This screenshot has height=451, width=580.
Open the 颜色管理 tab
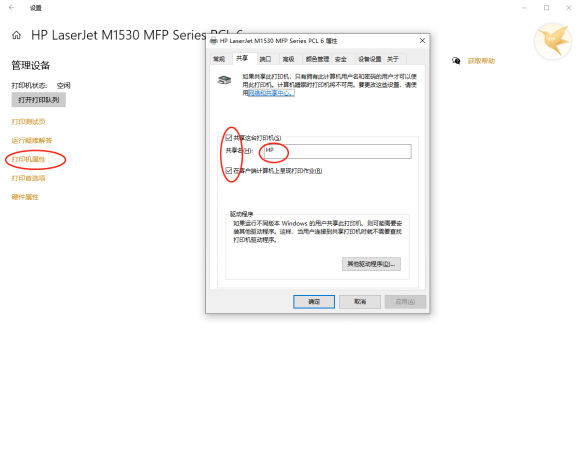pyautogui.click(x=317, y=59)
